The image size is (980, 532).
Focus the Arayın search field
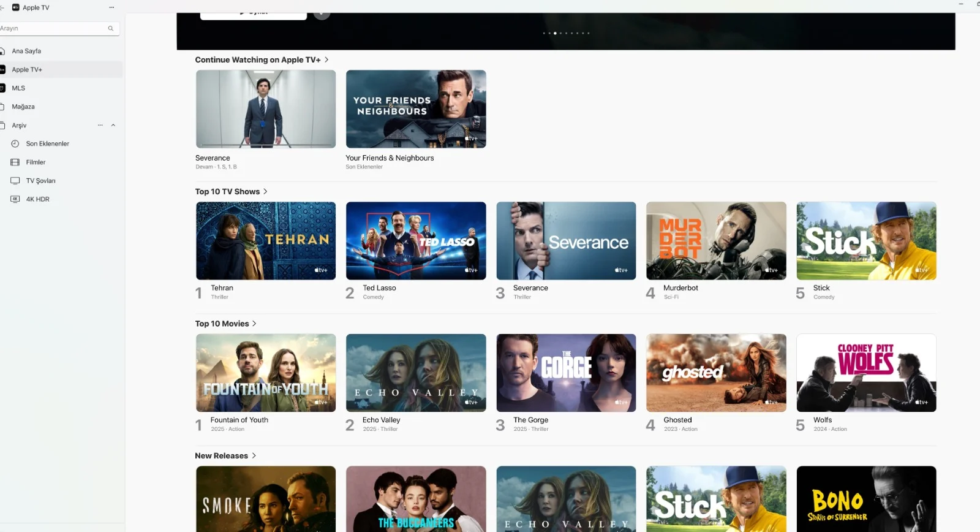[59, 28]
